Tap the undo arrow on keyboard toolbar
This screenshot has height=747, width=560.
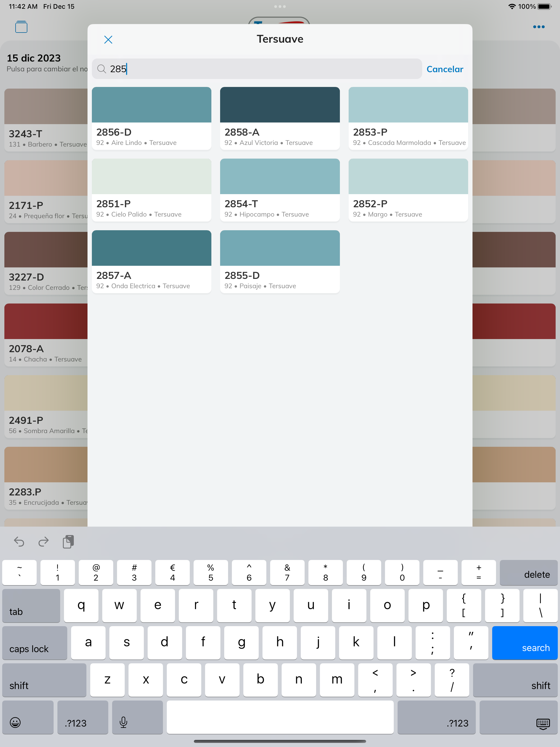pyautogui.click(x=19, y=542)
